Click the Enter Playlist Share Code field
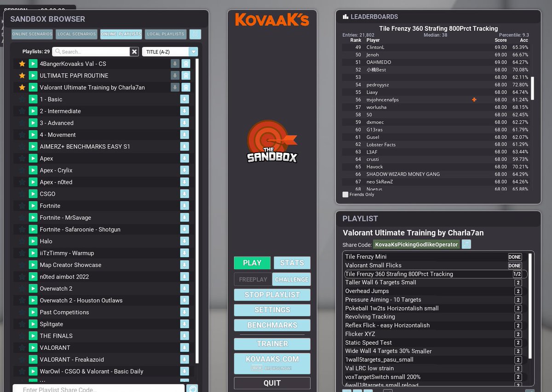This screenshot has height=392, width=552. [x=98, y=389]
